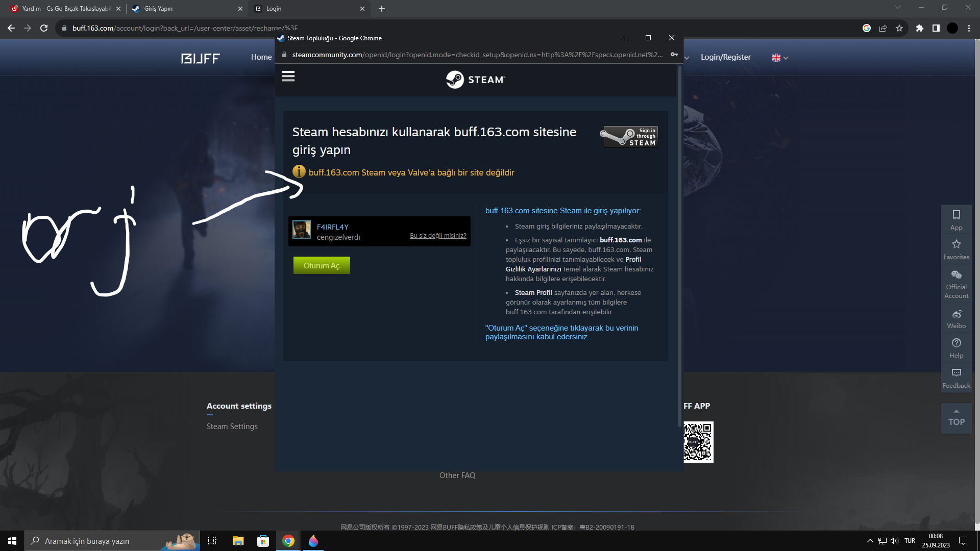Open Help in the BUFF sidebar

[x=957, y=348]
